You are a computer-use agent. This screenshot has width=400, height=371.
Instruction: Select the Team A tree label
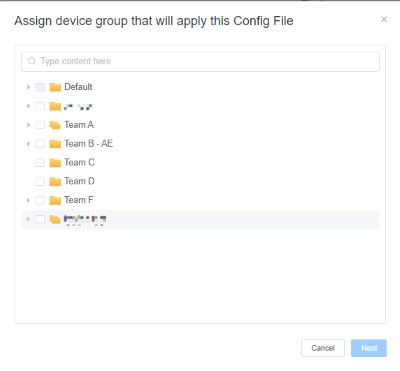coord(79,125)
